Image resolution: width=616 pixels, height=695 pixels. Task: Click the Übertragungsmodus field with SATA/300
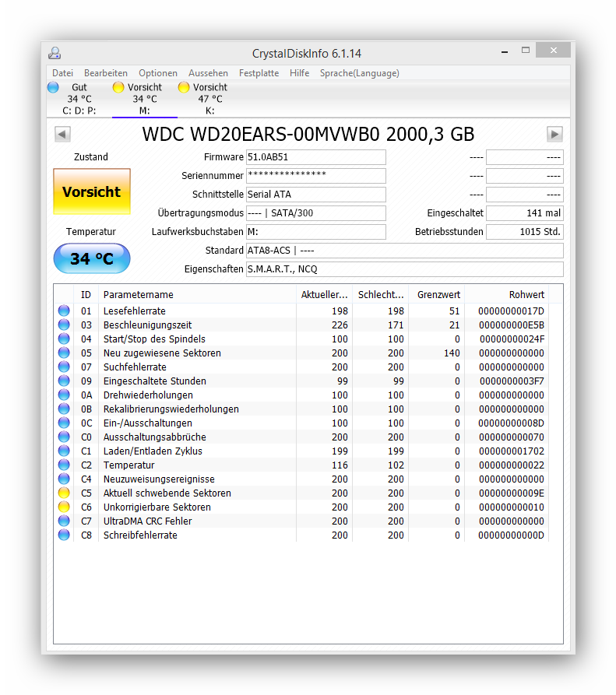315,212
